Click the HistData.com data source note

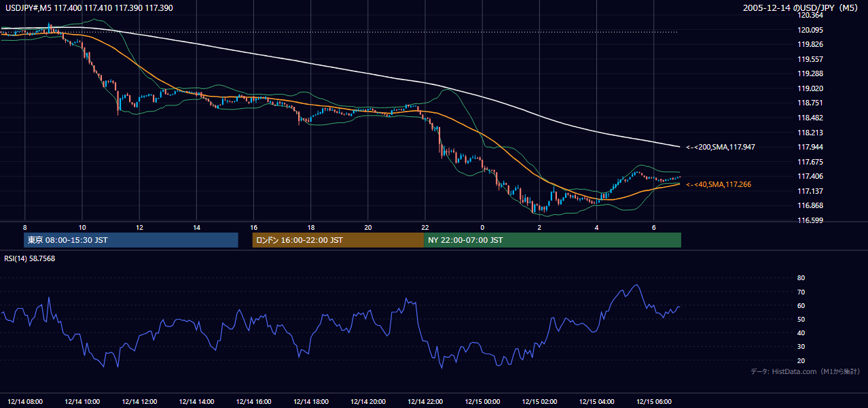point(806,371)
